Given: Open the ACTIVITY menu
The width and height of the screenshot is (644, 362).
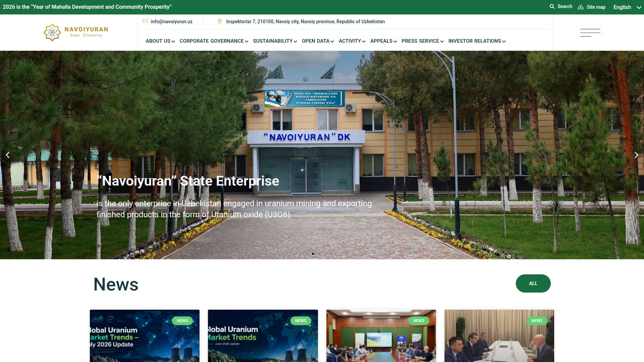Looking at the screenshot, I should click(x=352, y=41).
